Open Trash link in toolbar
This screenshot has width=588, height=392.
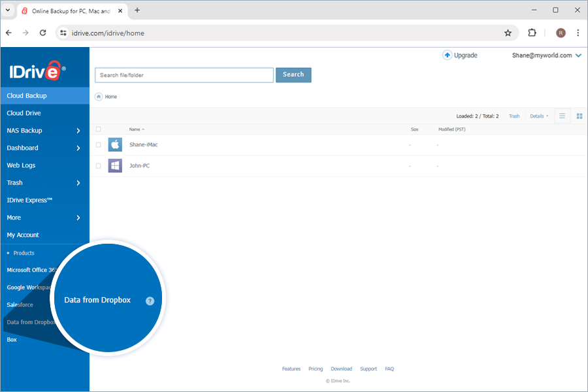(x=514, y=116)
